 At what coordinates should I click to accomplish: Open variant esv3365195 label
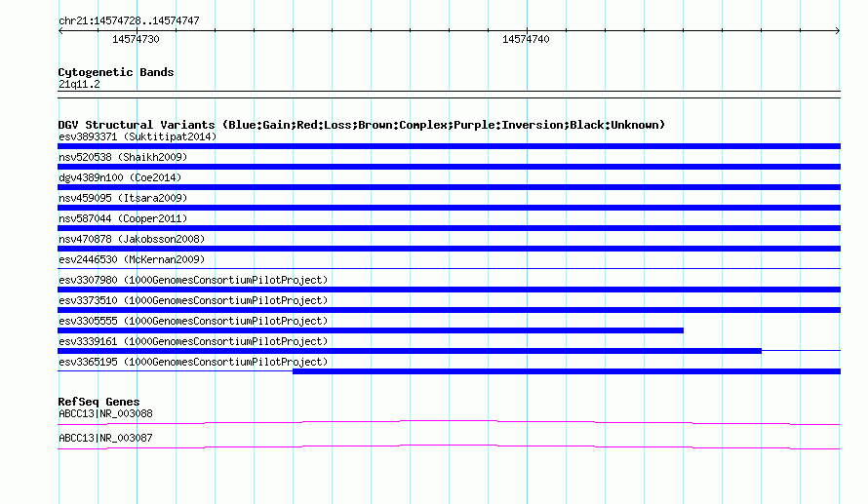(193, 362)
